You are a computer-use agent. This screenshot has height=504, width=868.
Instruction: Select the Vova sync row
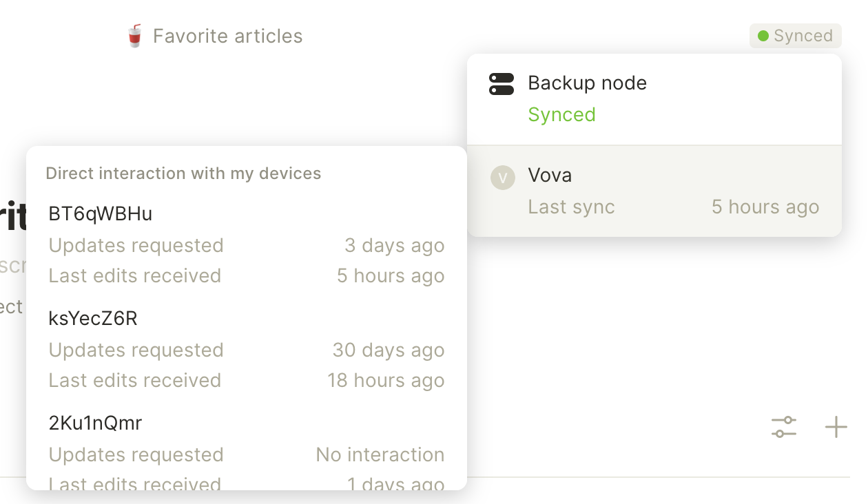tap(654, 191)
